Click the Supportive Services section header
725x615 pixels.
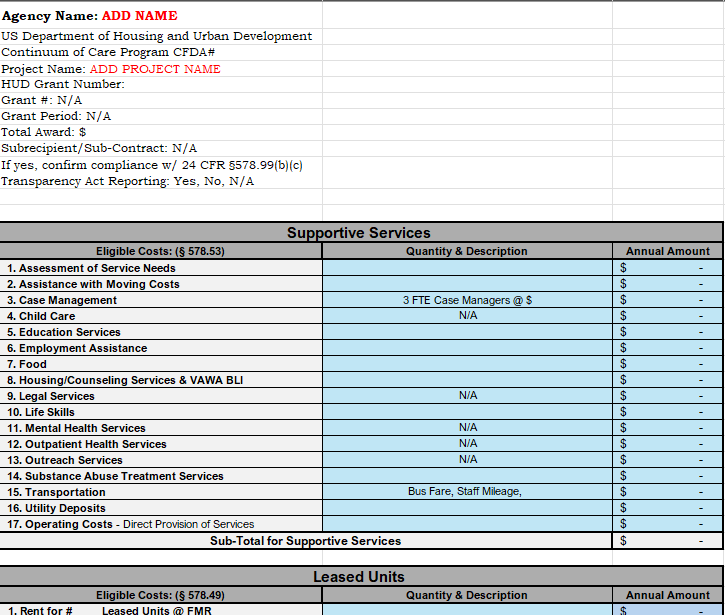point(360,233)
